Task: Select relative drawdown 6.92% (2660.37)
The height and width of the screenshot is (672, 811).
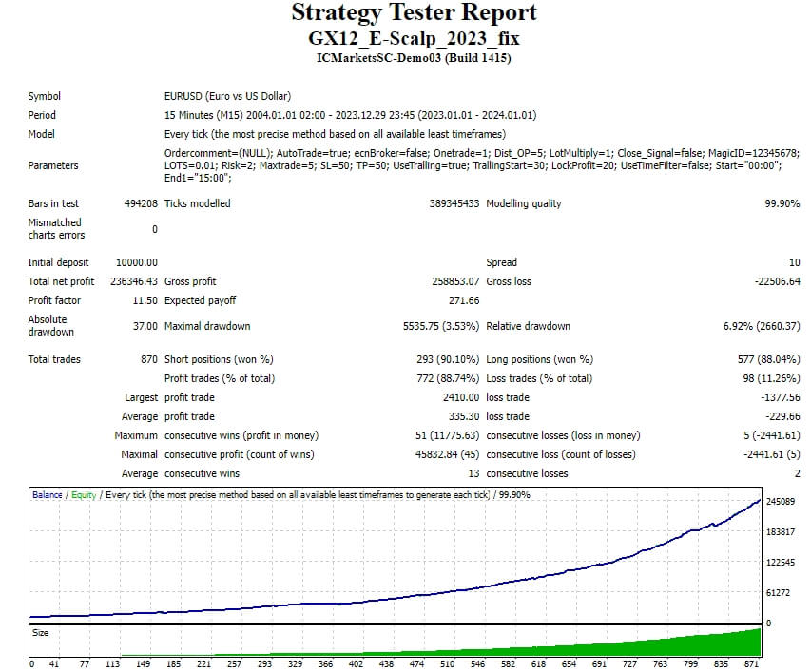Action: tap(762, 326)
